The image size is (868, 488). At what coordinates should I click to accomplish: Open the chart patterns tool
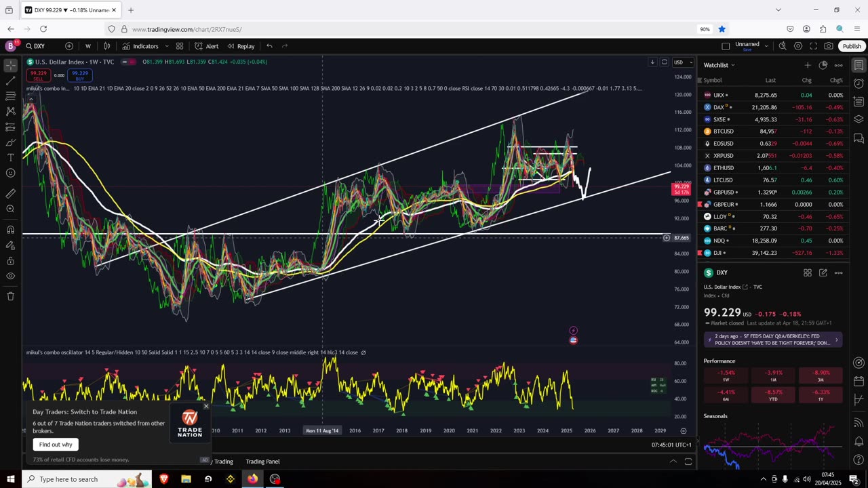10,111
